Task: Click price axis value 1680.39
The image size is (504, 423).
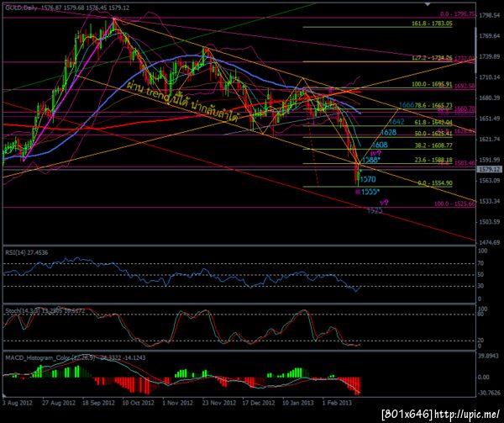Action: point(489,98)
